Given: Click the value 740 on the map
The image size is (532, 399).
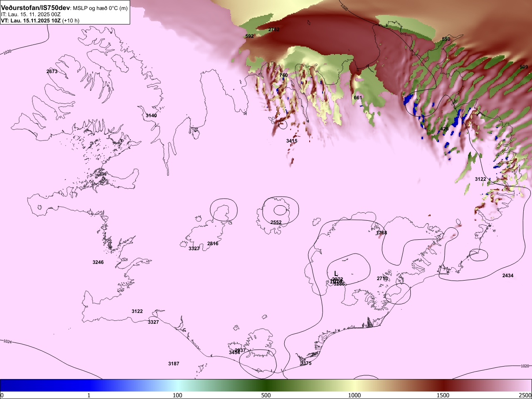Looking at the screenshot, I should [283, 75].
